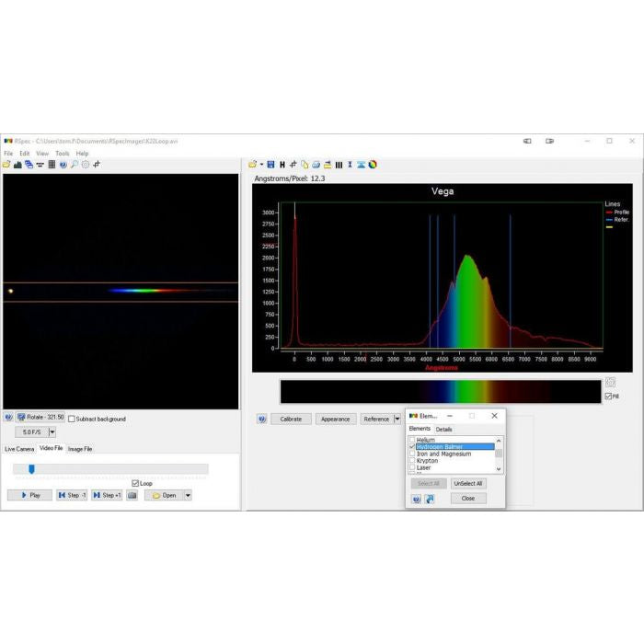Open the frame rate 5.0 F/S dropdown
Viewport: 644px width, 644px height.
point(52,431)
